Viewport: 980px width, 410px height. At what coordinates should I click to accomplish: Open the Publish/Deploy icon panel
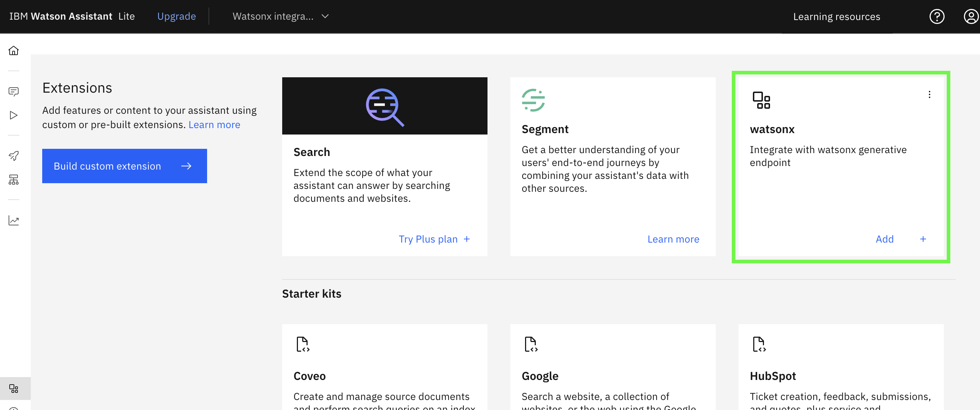click(14, 154)
